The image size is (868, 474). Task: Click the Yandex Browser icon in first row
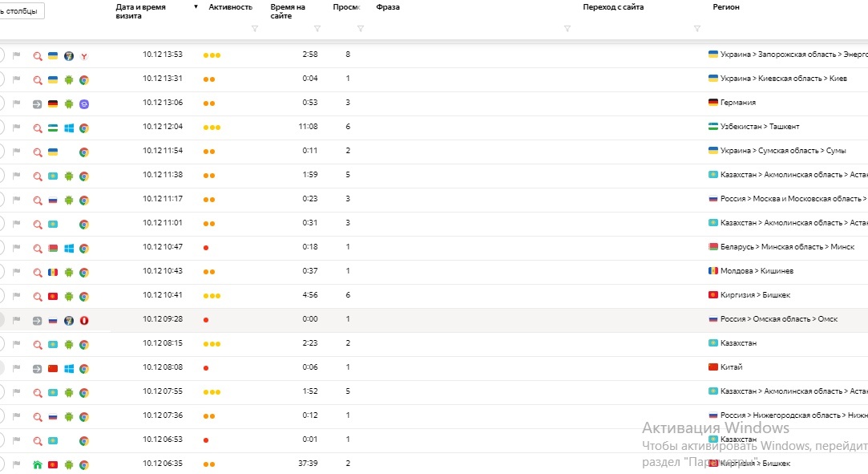pos(84,55)
